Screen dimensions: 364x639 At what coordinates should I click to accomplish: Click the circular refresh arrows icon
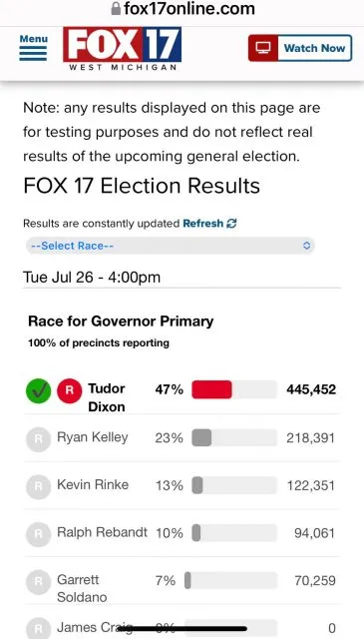[x=231, y=224]
